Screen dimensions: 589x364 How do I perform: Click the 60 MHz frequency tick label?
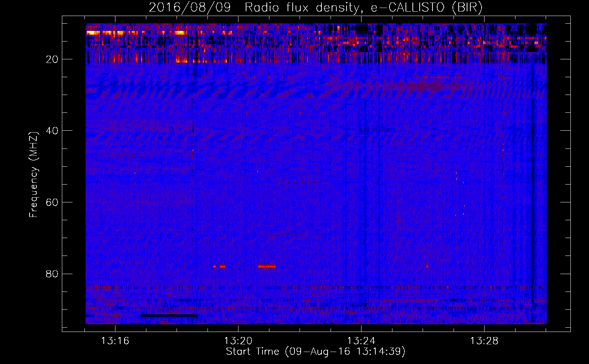click(52, 202)
